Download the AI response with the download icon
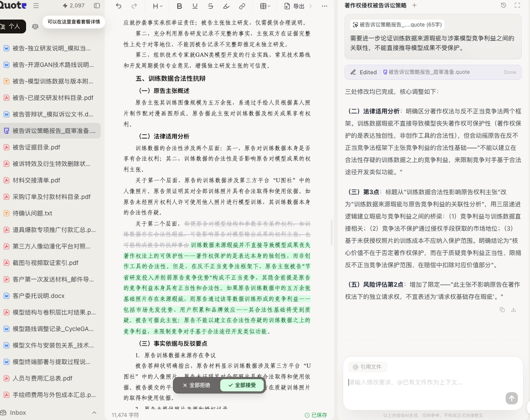The height and width of the screenshot is (420, 530). tap(513, 310)
